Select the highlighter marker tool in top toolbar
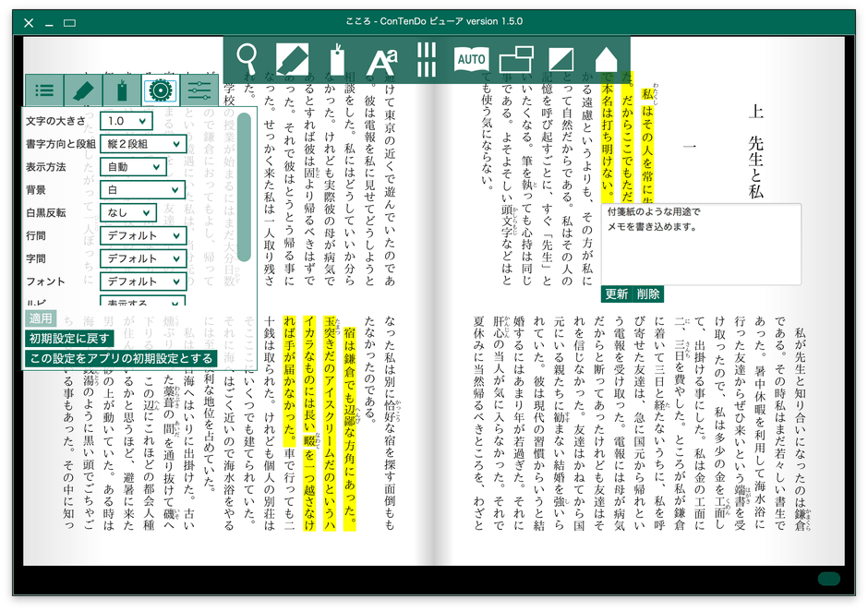Image resolution: width=868 pixels, height=611 pixels. click(291, 59)
